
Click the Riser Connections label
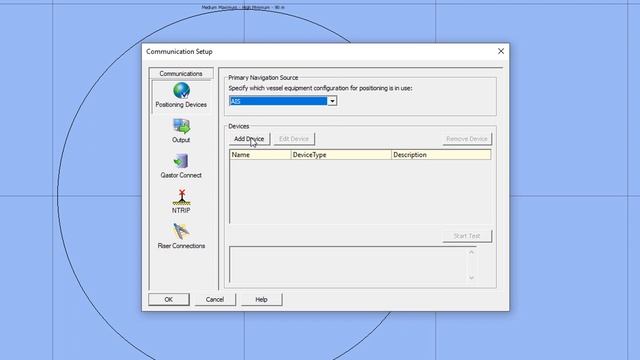tap(181, 246)
